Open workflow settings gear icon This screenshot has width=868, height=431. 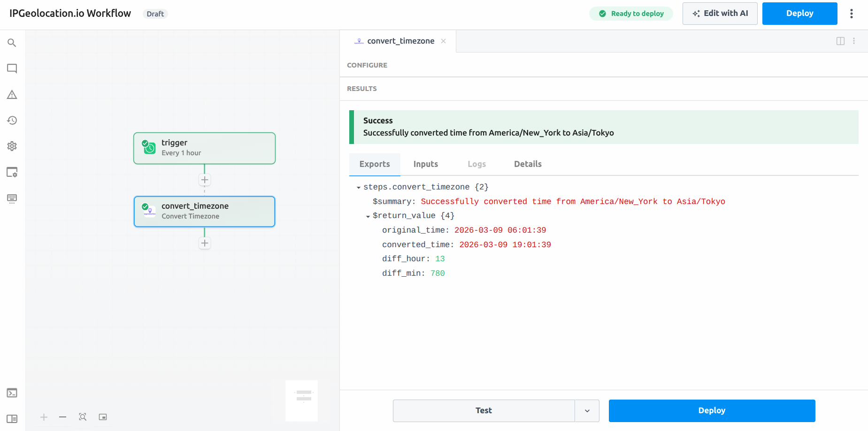pyautogui.click(x=12, y=146)
